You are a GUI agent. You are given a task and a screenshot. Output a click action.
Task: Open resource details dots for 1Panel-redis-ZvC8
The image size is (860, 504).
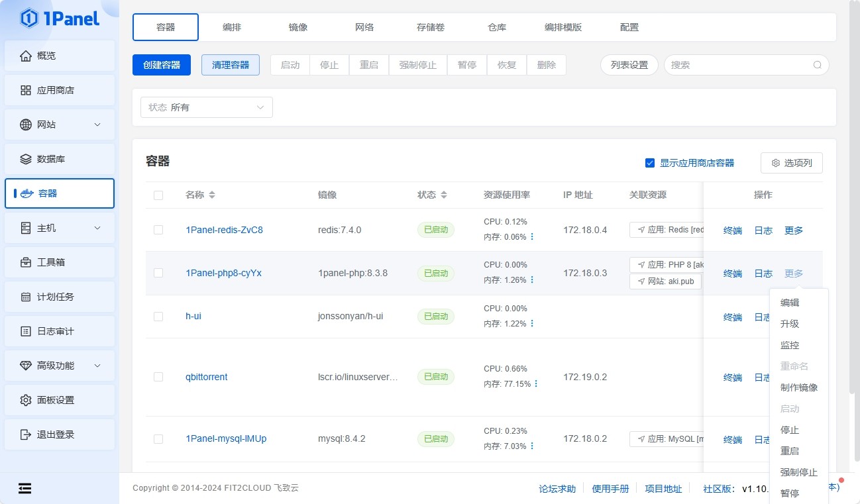(532, 236)
